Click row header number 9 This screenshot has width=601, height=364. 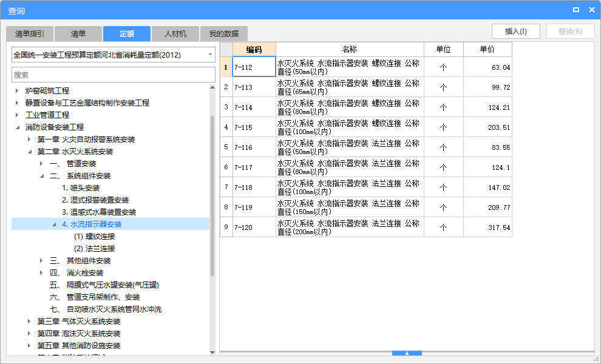[226, 227]
